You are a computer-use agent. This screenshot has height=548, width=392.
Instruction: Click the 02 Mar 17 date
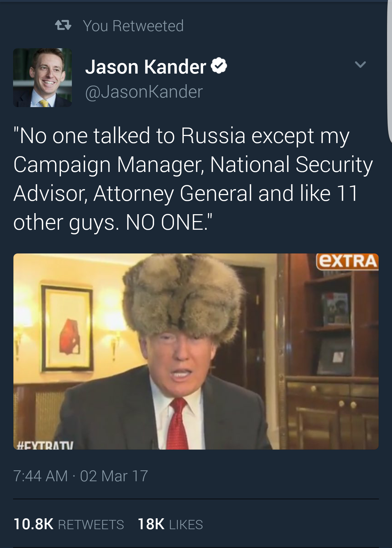click(x=114, y=476)
